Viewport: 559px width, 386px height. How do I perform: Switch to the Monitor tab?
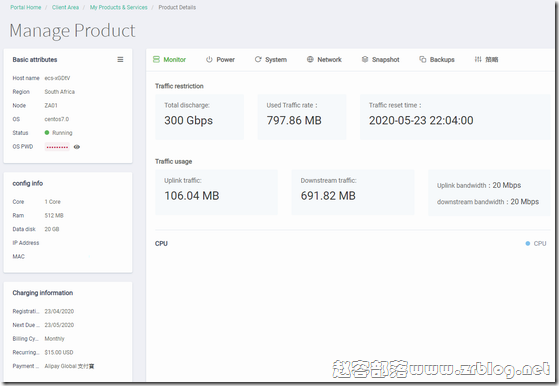(169, 60)
